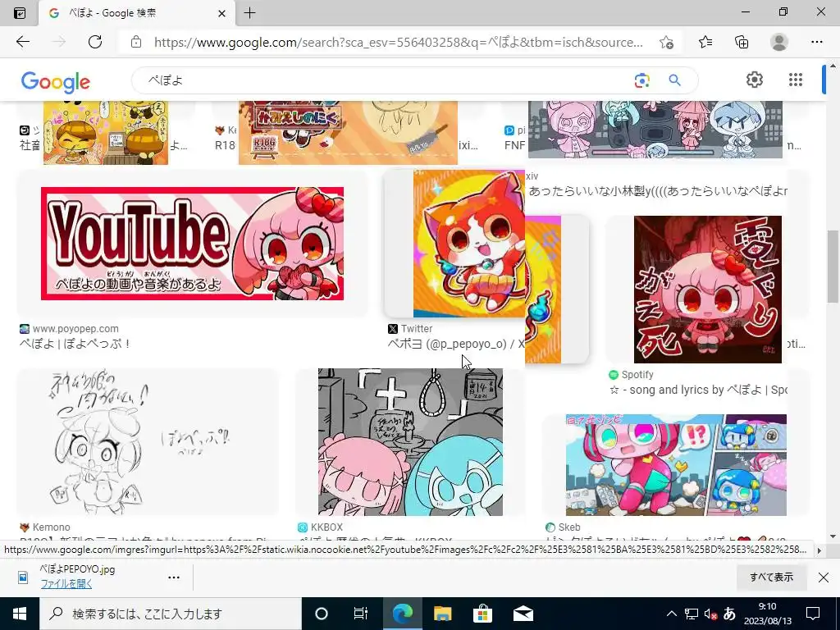The height and width of the screenshot is (630, 840).
Task: Open the pencil sketch image from Kemono
Action: tap(148, 442)
